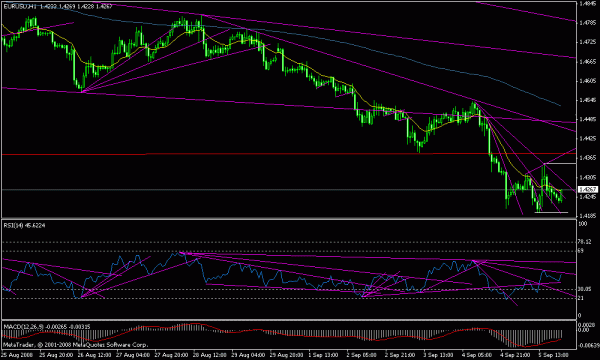Click the 1.4485 price axis label

tap(587, 119)
